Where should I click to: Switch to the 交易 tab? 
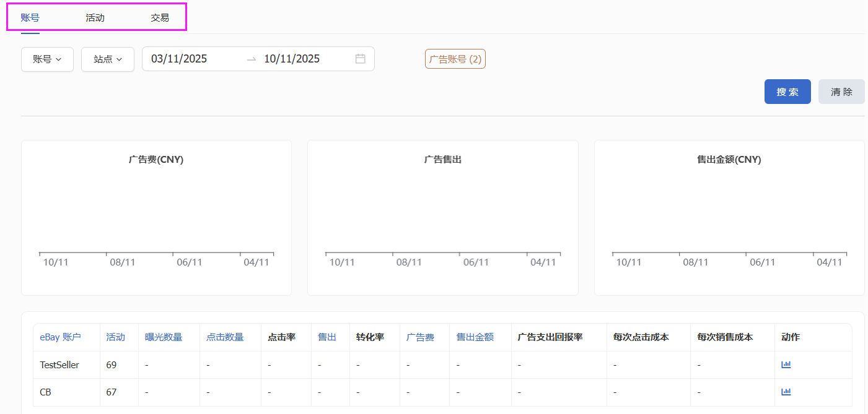click(x=160, y=18)
